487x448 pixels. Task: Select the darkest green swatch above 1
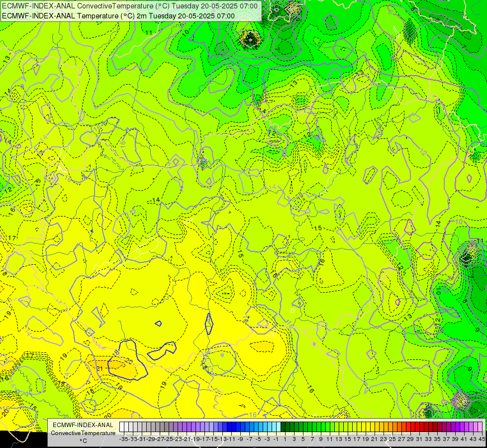pyautogui.click(x=283, y=427)
